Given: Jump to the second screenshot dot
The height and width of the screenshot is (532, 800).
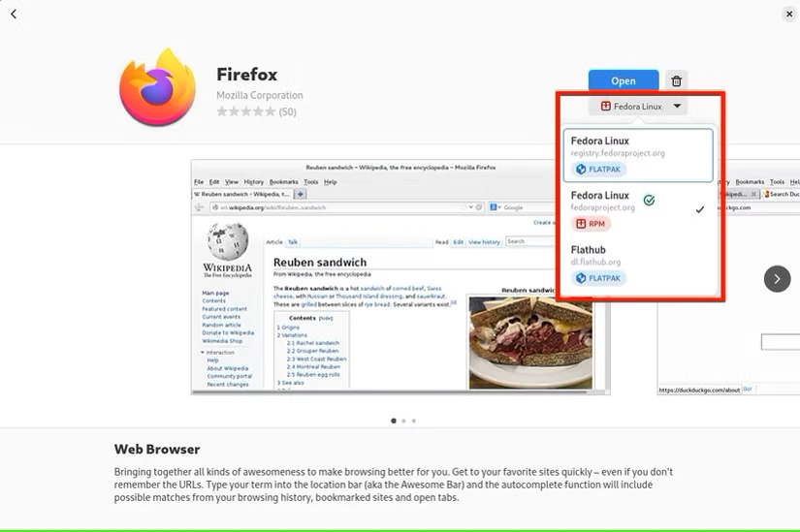Looking at the screenshot, I should pos(403,421).
